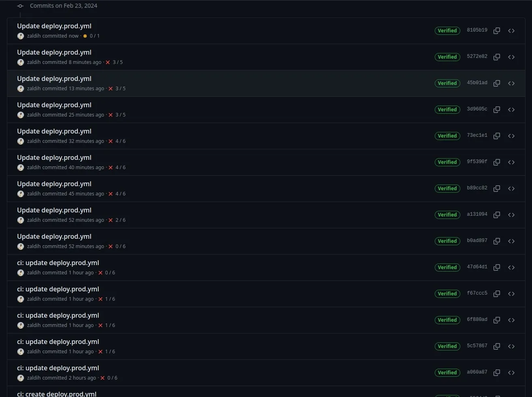Viewport: 532px width, 397px height.
Task: Open the ci: create deploy.prod.yml commit
Action: pyautogui.click(x=56, y=393)
